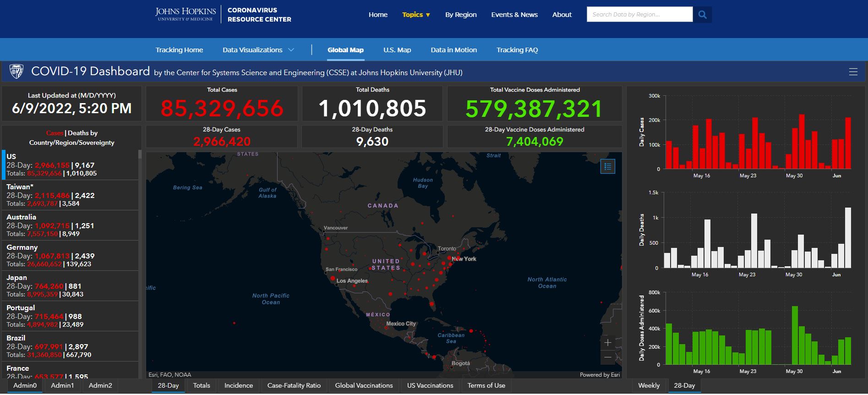Screen dimensions: 868x395
Task: Select US in the country list
Action: point(70,165)
